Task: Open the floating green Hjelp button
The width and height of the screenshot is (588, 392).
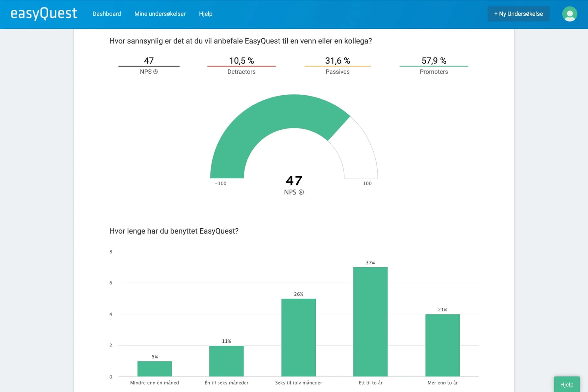Action: (x=567, y=384)
